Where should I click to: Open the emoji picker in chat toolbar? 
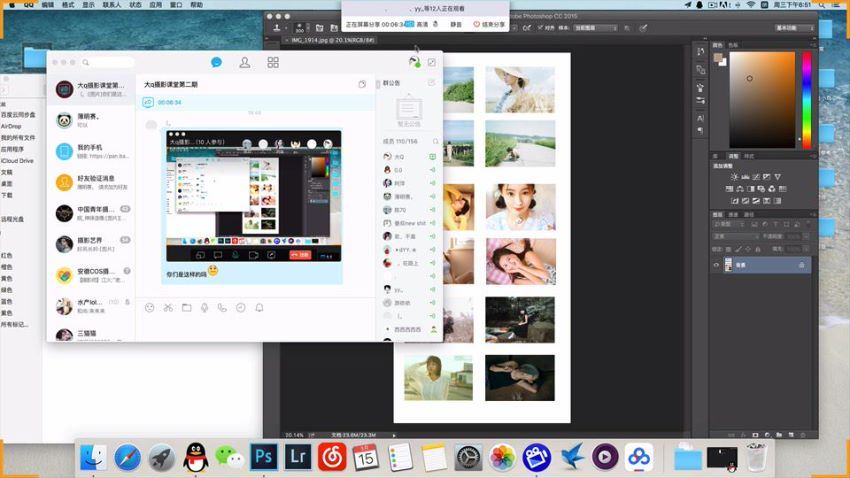coord(150,307)
